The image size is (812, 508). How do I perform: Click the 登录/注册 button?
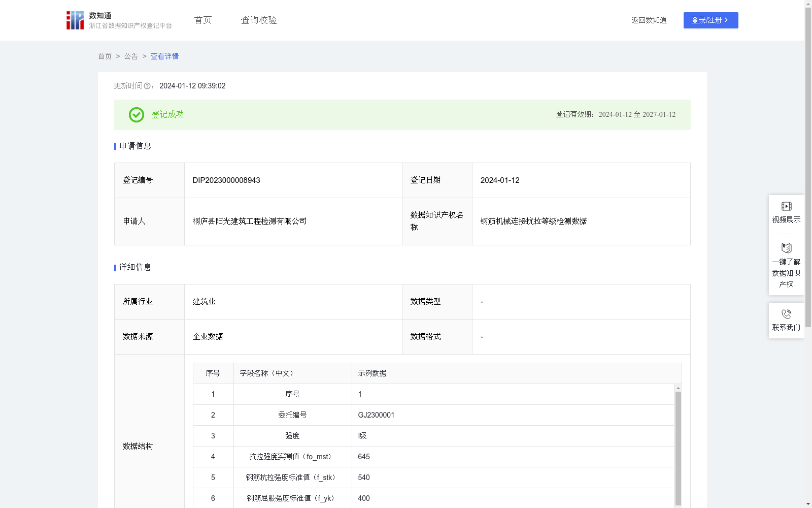pos(710,20)
